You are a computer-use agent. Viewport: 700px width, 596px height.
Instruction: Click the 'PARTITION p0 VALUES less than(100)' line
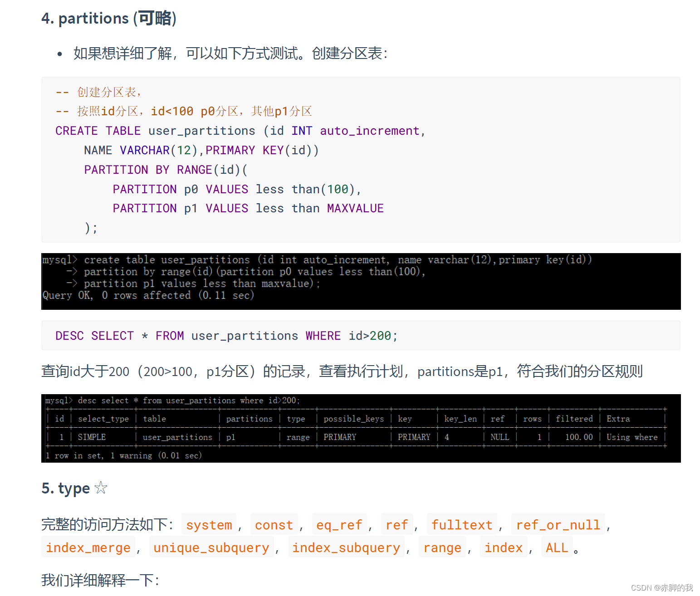pos(237,189)
